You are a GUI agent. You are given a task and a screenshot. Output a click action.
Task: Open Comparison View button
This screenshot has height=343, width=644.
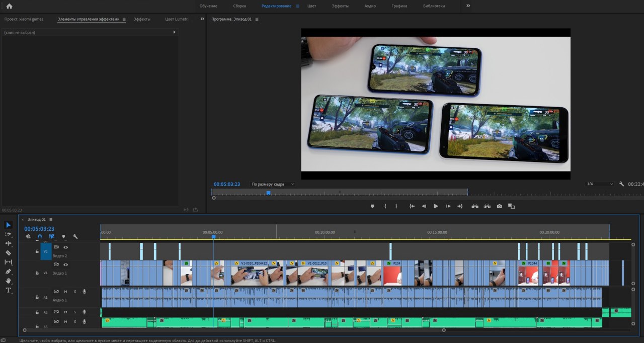pos(511,206)
